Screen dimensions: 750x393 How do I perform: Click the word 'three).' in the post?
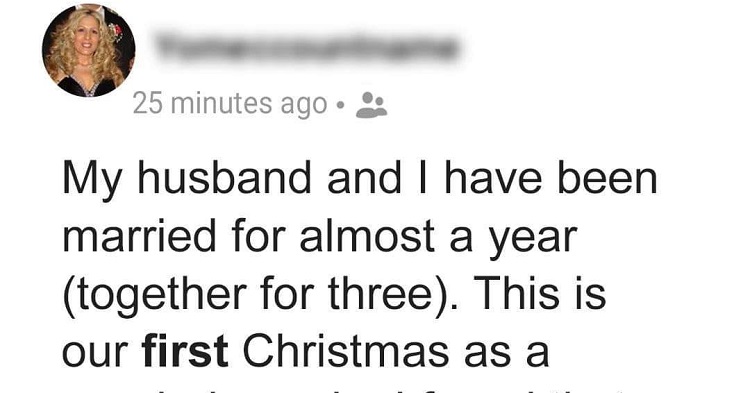tap(390, 294)
